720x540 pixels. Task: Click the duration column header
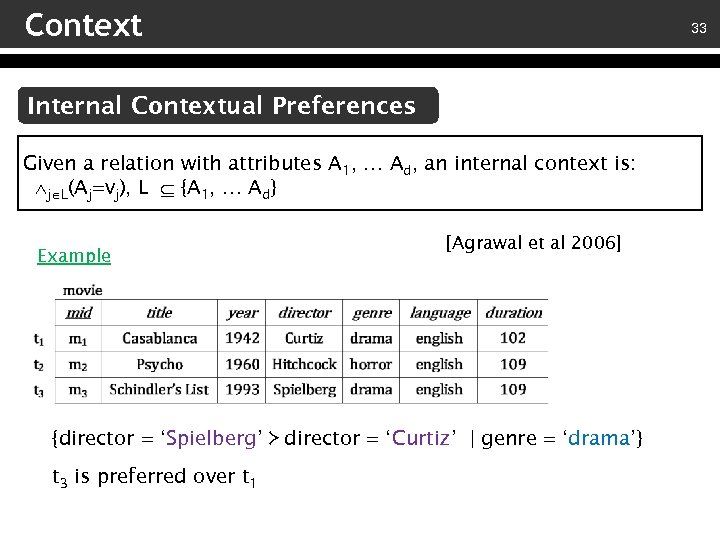click(x=513, y=313)
